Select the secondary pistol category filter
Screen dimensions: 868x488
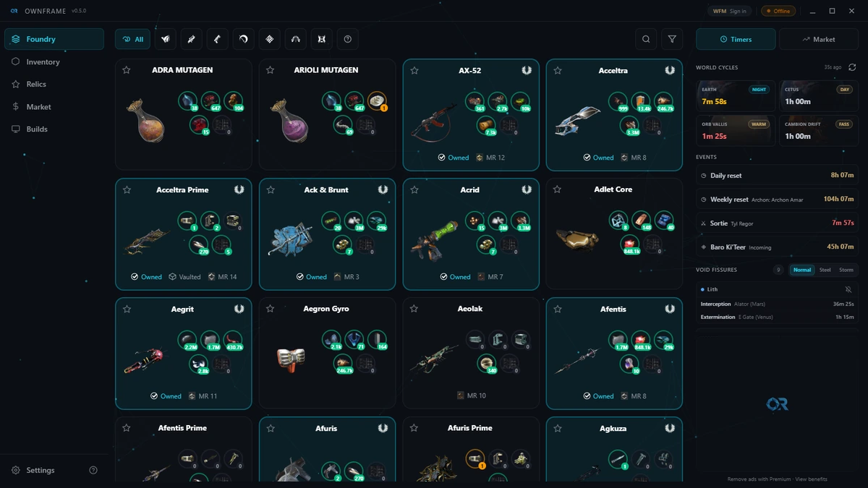pyautogui.click(x=218, y=39)
